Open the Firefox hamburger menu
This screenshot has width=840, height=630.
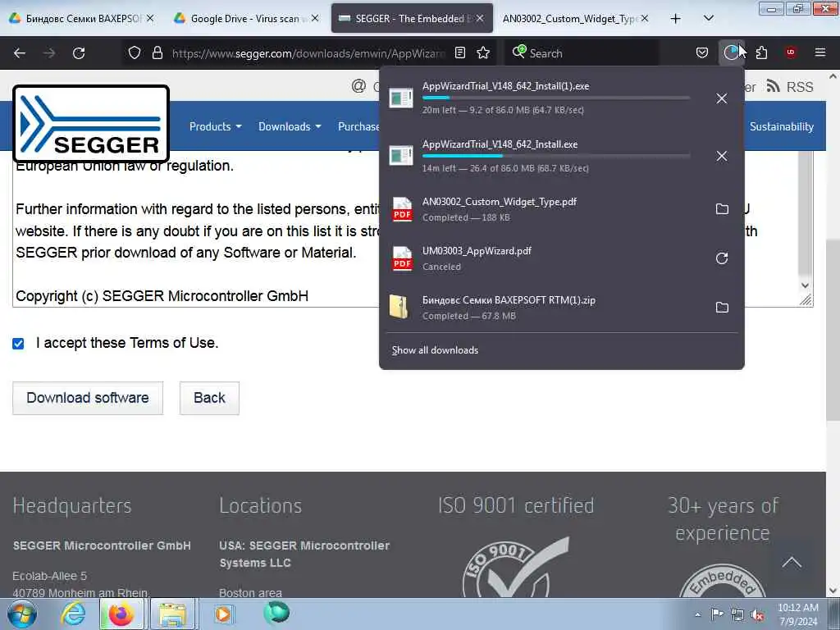[820, 52]
